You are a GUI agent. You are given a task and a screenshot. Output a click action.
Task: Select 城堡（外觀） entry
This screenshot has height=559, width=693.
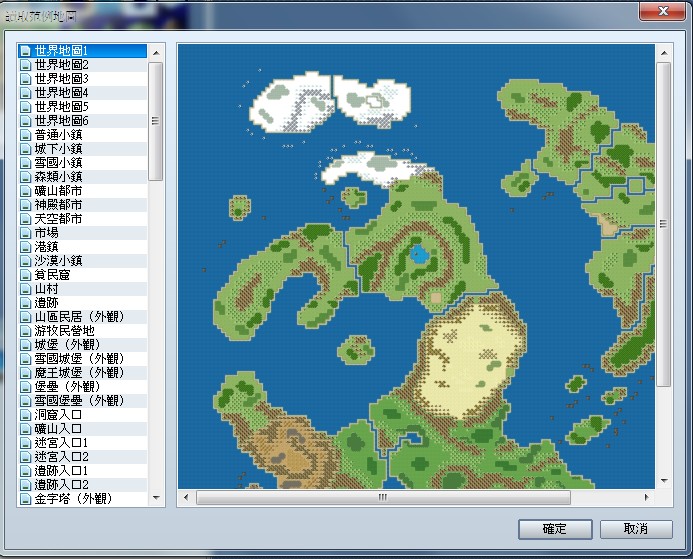pyautogui.click(x=83, y=345)
